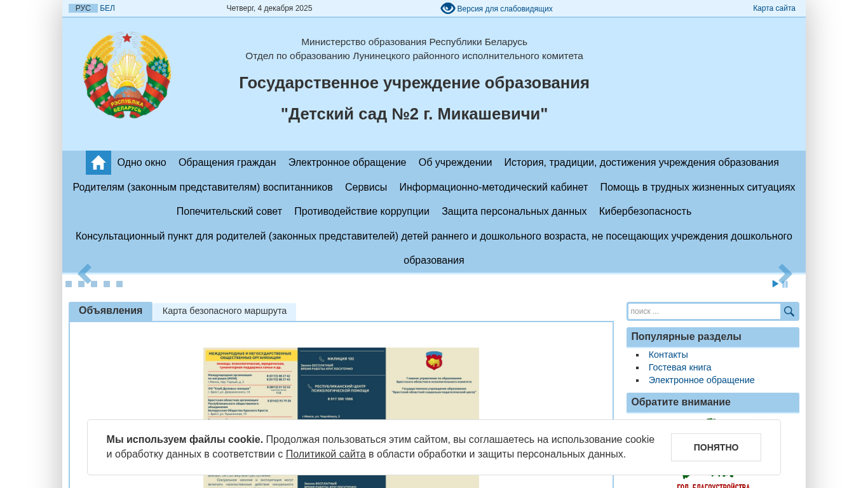Click the Обратите внимание heading

coord(681,402)
